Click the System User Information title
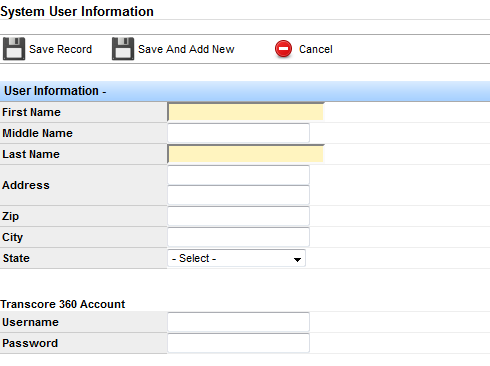Image resolution: width=490 pixels, height=366 pixels. [x=77, y=11]
